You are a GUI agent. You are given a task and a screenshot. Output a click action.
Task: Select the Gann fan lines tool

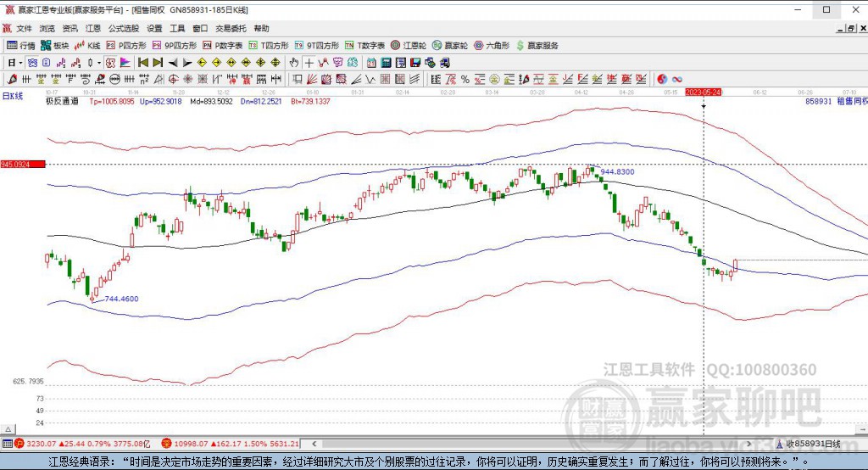pyautogui.click(x=312, y=79)
